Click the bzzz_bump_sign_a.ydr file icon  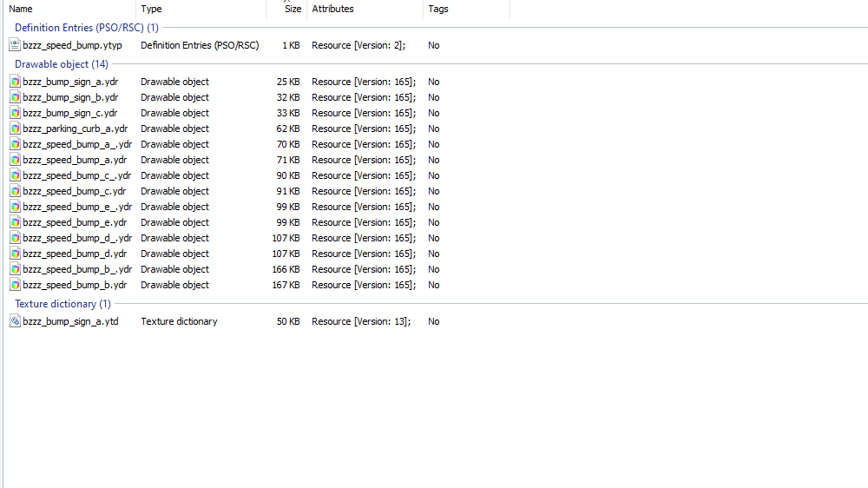pos(15,82)
